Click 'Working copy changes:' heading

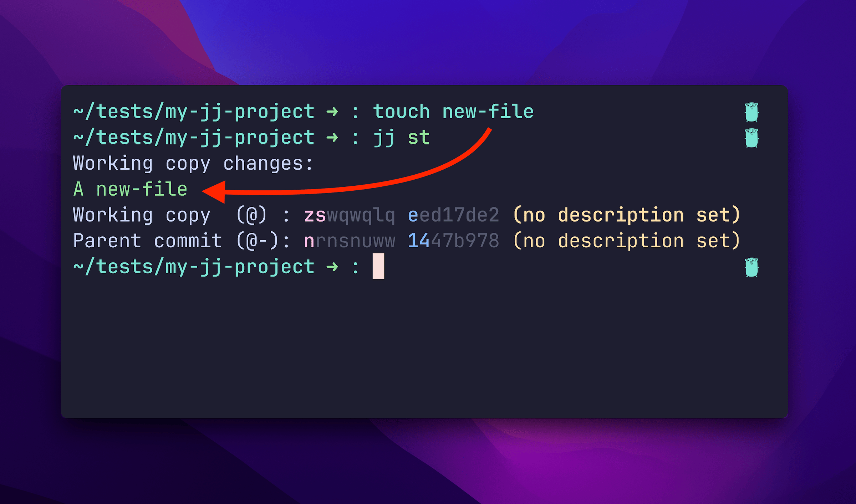click(x=193, y=164)
